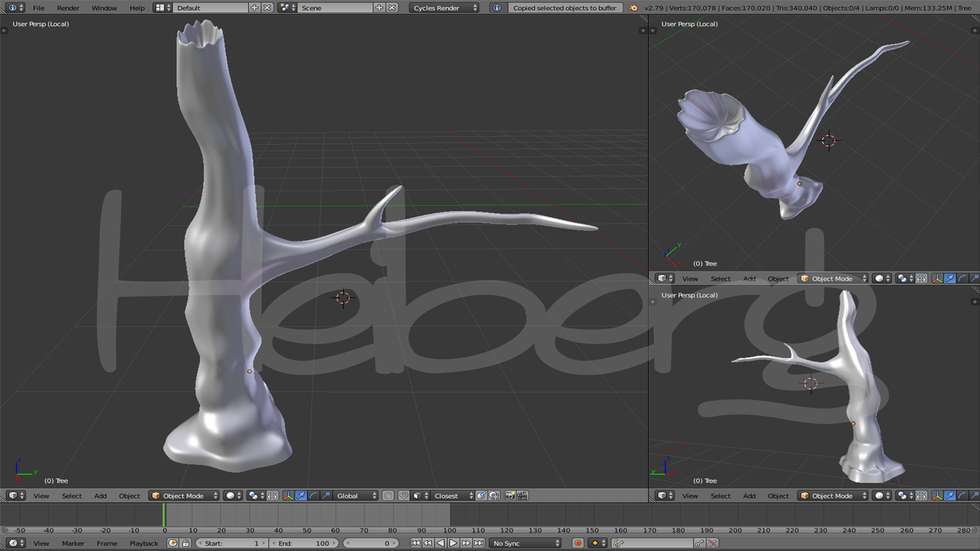
Task: Select translate manipulator in top-right viewport
Action: [949, 279]
